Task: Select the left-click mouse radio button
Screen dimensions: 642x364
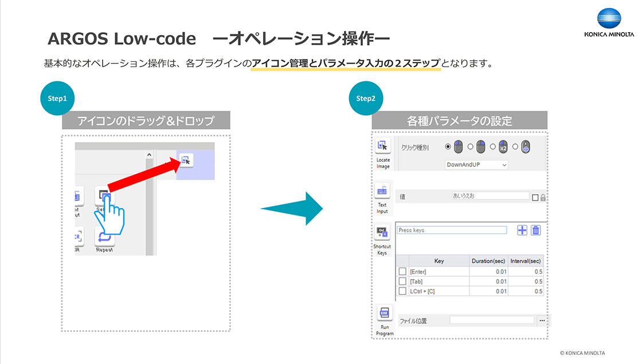Action: (448, 147)
